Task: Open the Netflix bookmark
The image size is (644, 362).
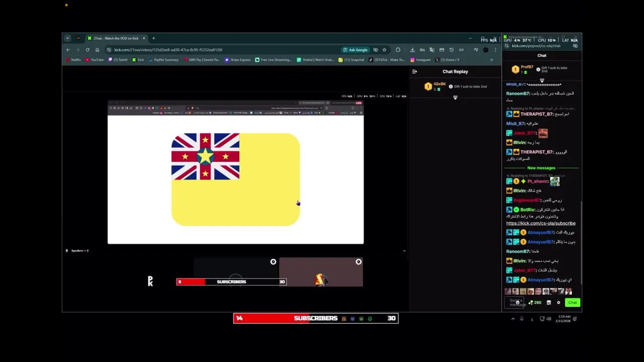Action: click(x=73, y=60)
